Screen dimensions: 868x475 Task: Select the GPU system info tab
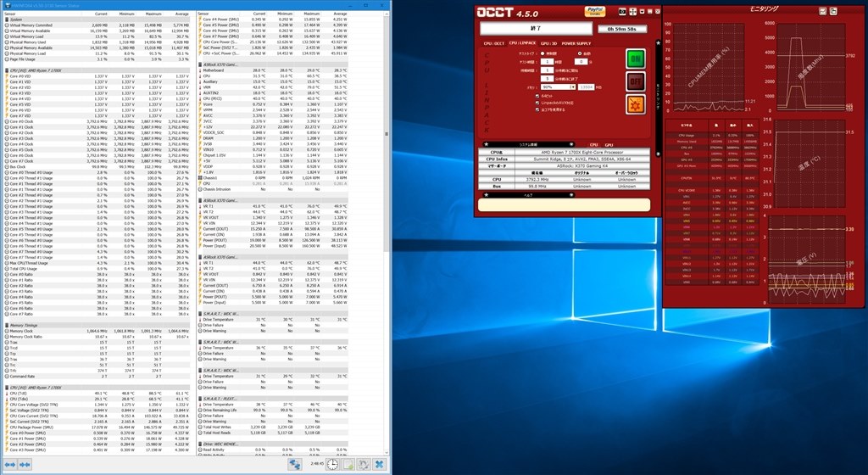pyautogui.click(x=609, y=144)
